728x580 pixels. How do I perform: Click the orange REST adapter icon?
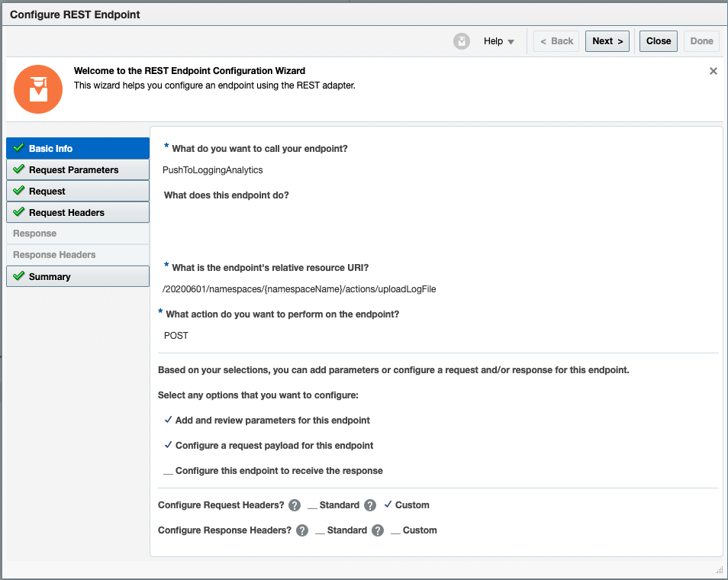point(38,89)
